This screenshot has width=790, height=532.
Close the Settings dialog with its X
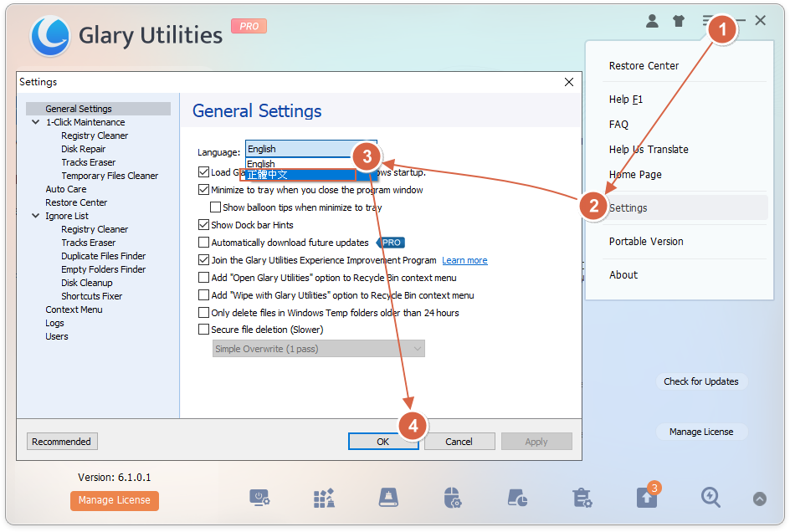[x=569, y=82]
